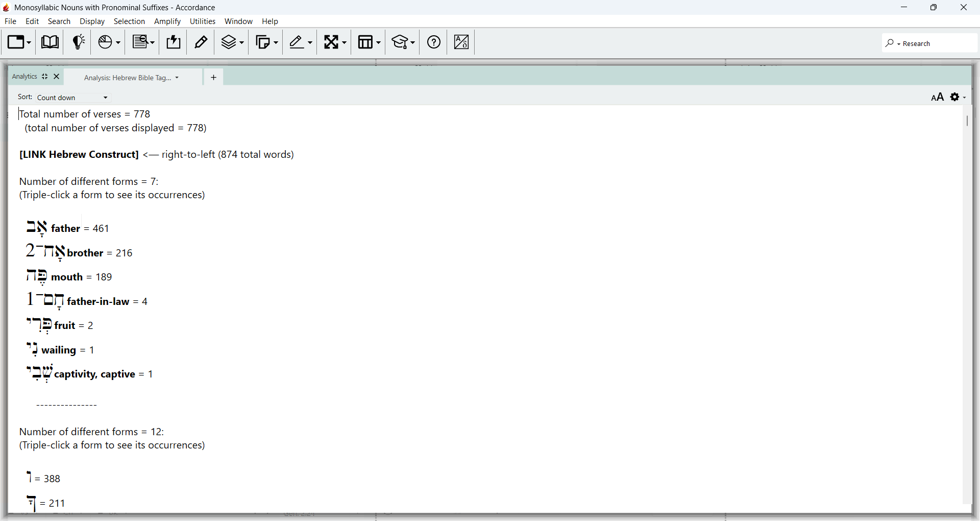Open the Amplify menu
980x521 pixels.
coord(167,21)
